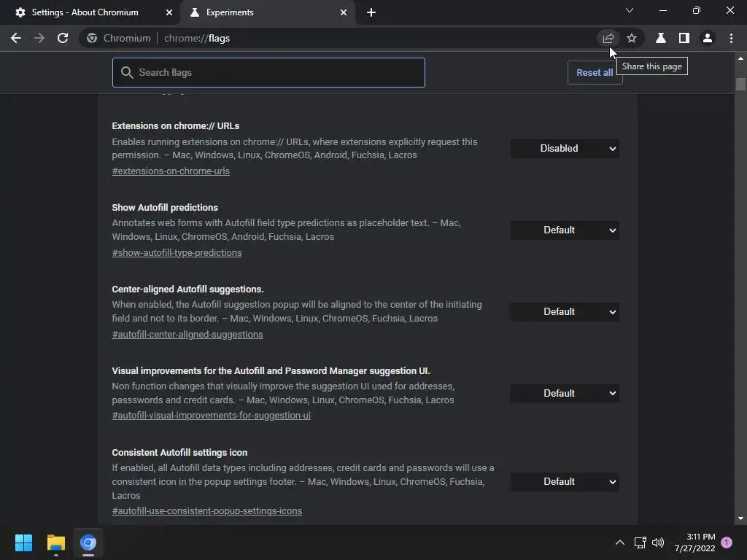Click the Extensions on chrome:// URLs heading
The image size is (747, 560).
tap(175, 126)
